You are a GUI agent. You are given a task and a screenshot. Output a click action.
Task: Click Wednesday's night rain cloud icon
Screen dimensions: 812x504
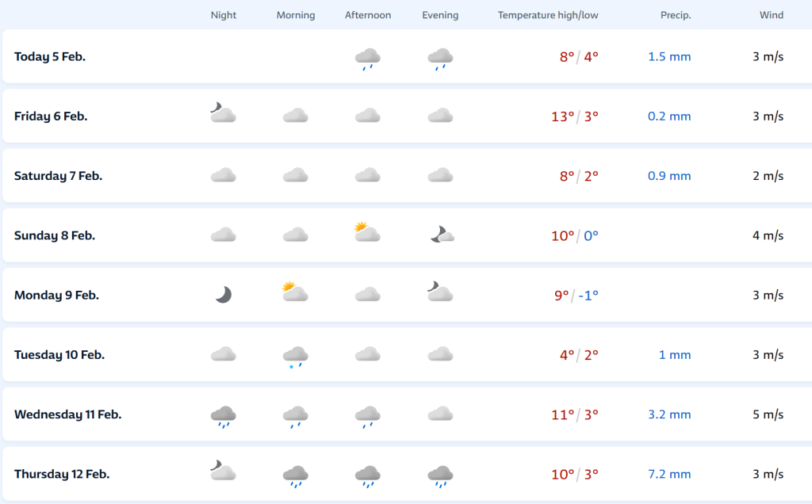(x=224, y=416)
